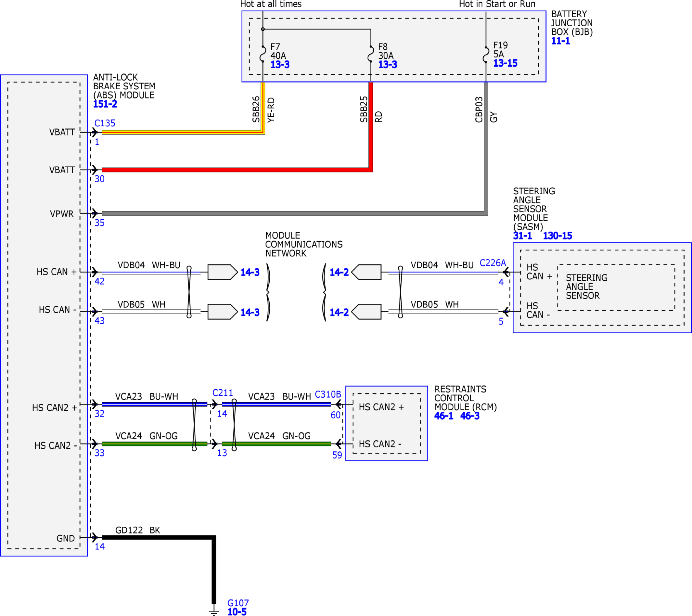Click the black GD122 ground wire
692x616 pixels.
[159, 537]
